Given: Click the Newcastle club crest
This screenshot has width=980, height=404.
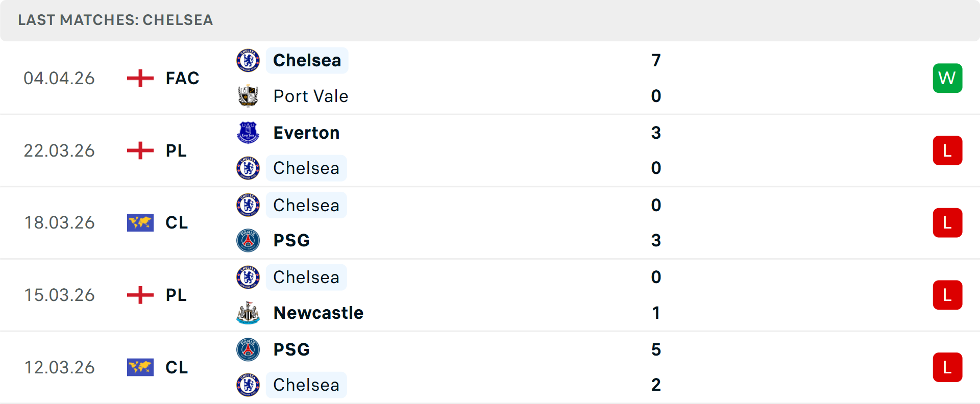Looking at the screenshot, I should tap(248, 313).
